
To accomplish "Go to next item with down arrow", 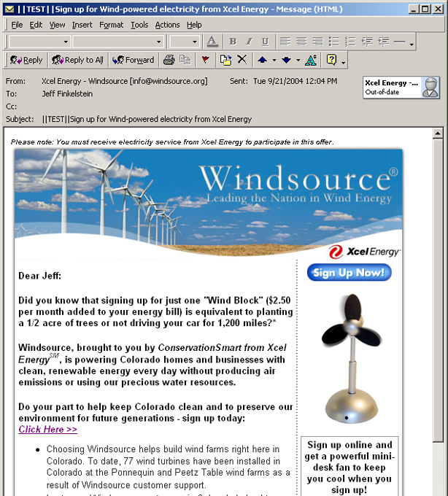I will 286,60.
